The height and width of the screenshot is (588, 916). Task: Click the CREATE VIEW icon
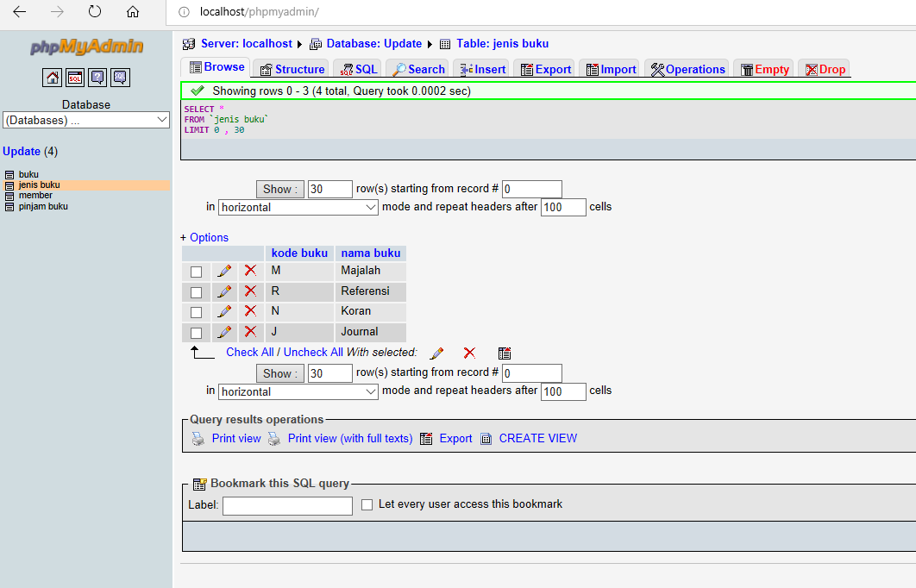(486, 438)
